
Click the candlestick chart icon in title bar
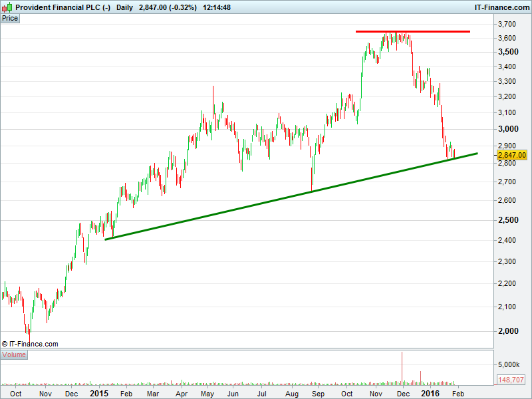pyautogui.click(x=7, y=7)
